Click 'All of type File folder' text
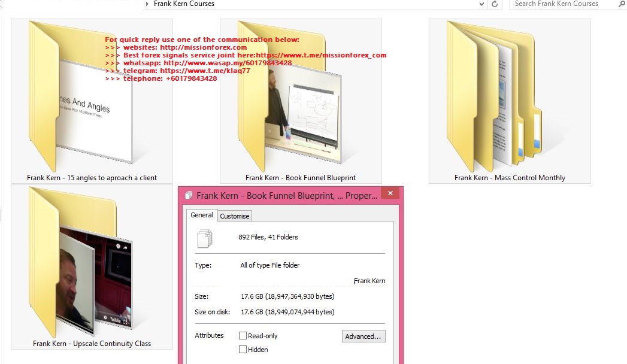Viewport: 627px width, 364px height. pos(270,265)
